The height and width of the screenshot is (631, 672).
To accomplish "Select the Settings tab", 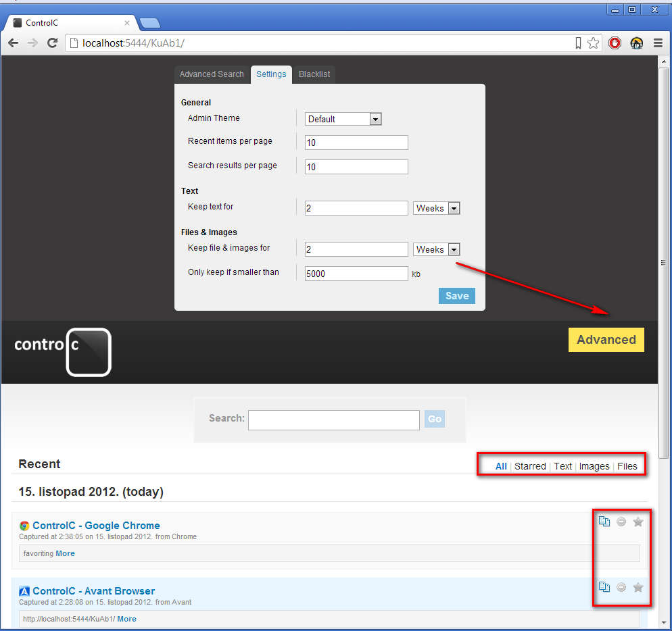I will (x=271, y=74).
